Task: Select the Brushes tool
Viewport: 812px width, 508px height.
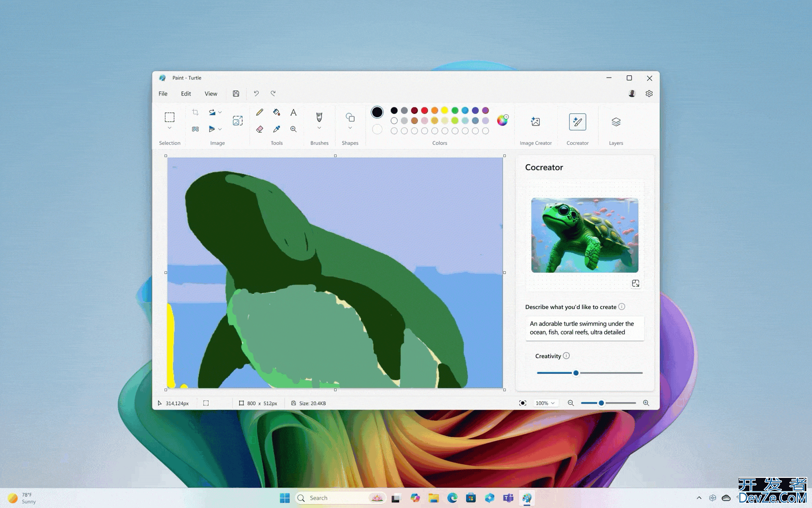Action: click(x=319, y=117)
